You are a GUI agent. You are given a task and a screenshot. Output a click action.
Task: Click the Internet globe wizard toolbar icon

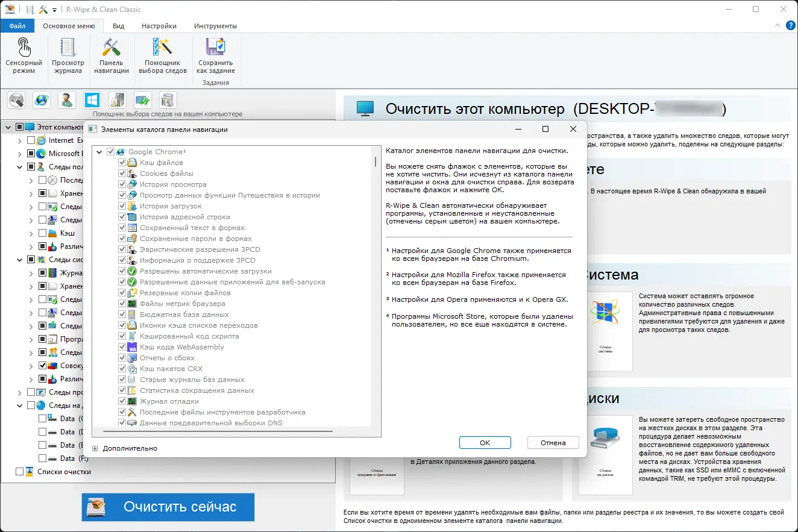[x=42, y=100]
